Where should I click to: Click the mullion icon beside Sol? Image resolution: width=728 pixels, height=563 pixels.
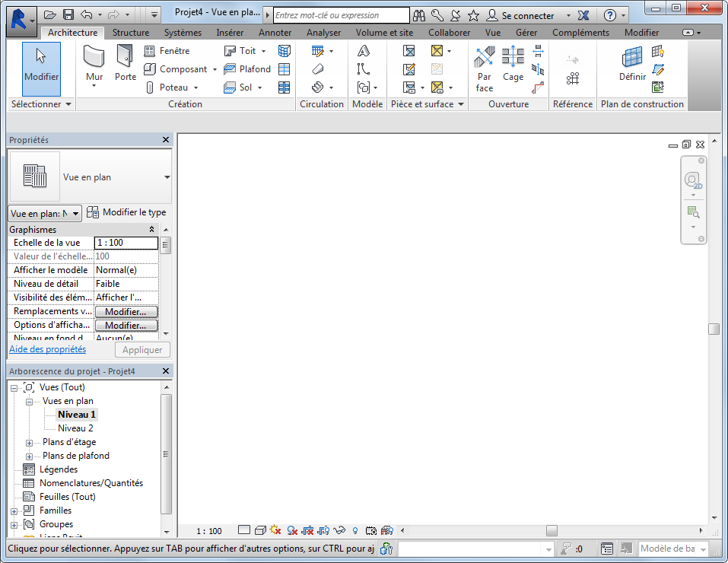pyautogui.click(x=285, y=87)
